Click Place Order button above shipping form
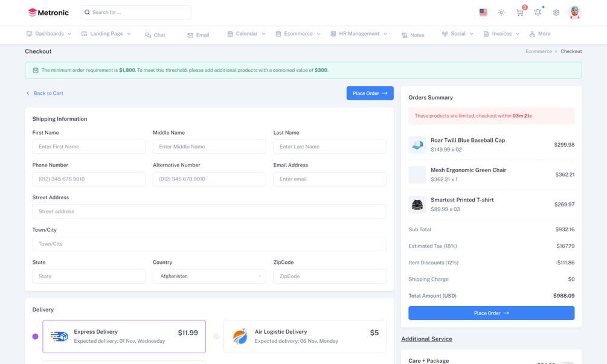This screenshot has height=364, width=607. tap(370, 93)
